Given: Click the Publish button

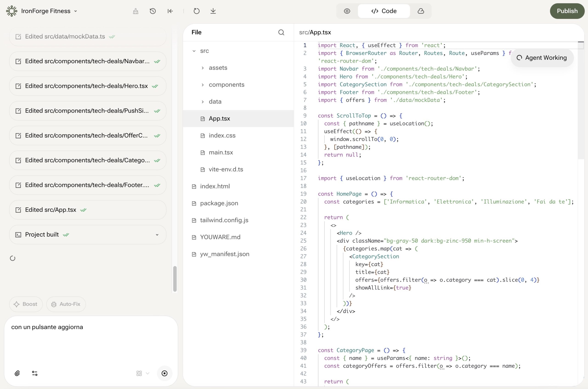Looking at the screenshot, I should coord(567,11).
